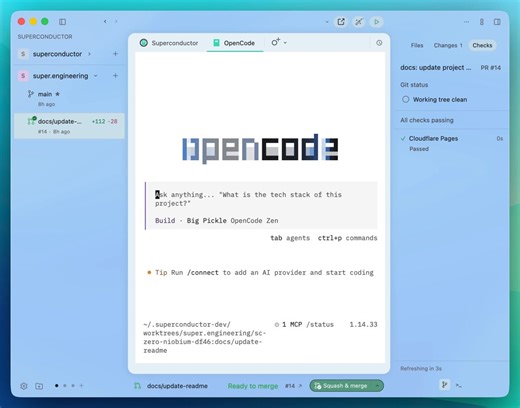Switch to the OpenCode tab
The image size is (520, 408).
(234, 43)
